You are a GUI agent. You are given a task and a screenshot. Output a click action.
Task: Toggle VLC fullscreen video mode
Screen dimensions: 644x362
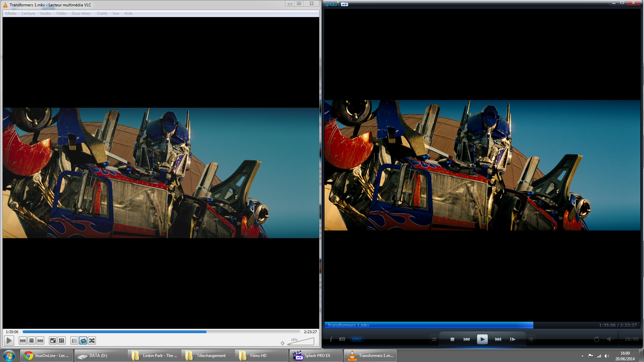point(53,341)
